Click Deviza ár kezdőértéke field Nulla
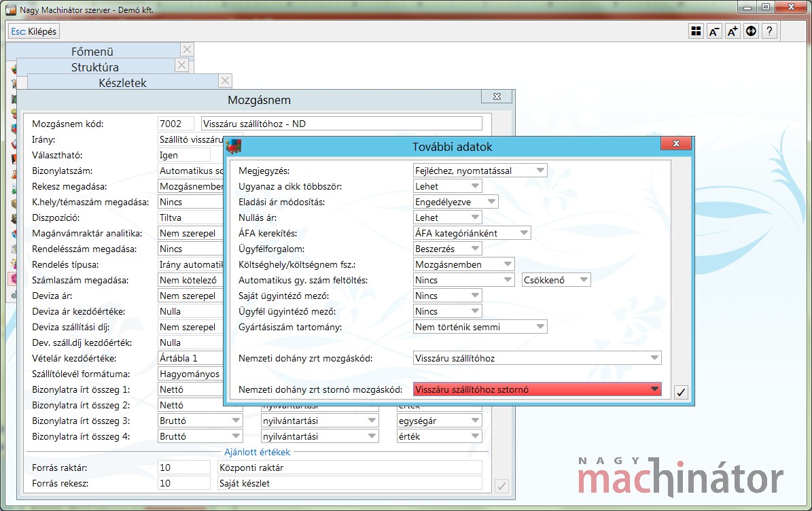The height and width of the screenshot is (511, 812). click(x=190, y=311)
